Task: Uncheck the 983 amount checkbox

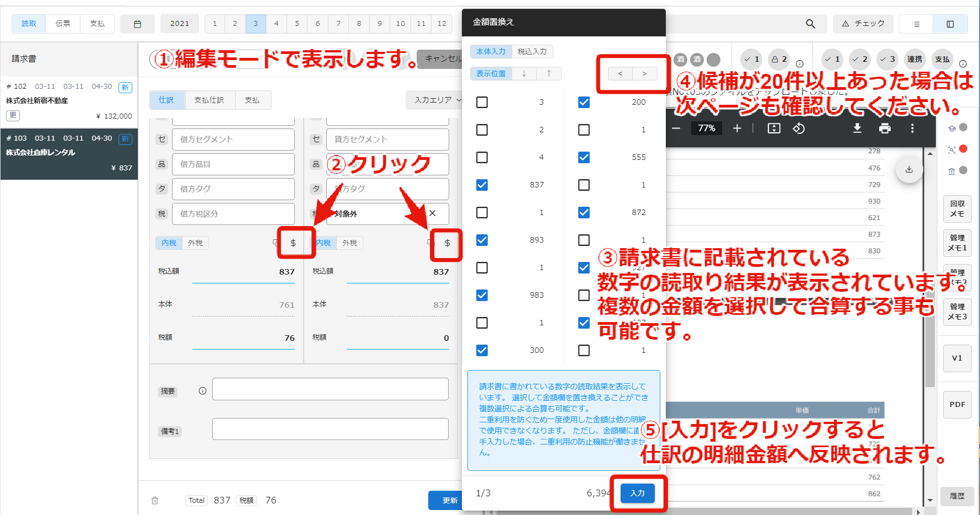Action: tap(482, 295)
